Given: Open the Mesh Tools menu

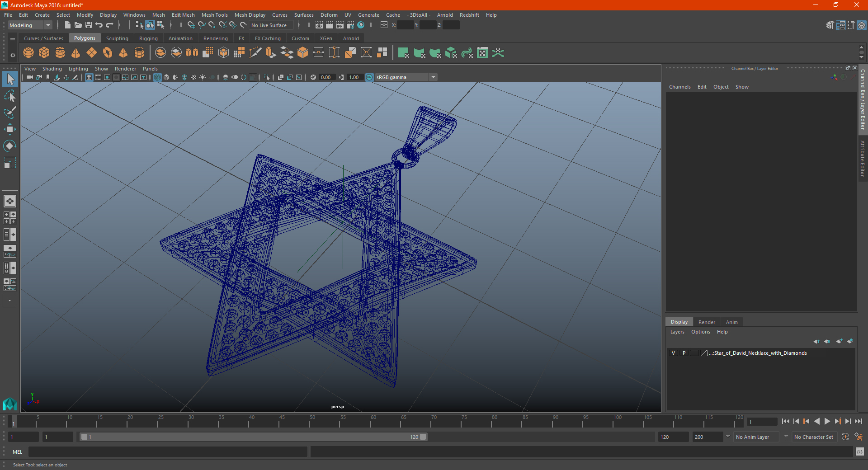Looking at the screenshot, I should point(214,15).
